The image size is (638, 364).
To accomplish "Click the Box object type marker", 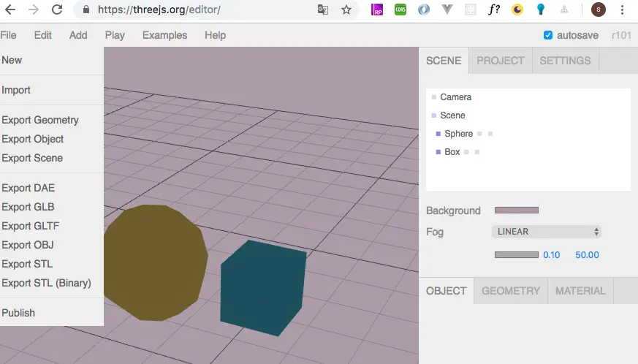I will click(x=438, y=152).
